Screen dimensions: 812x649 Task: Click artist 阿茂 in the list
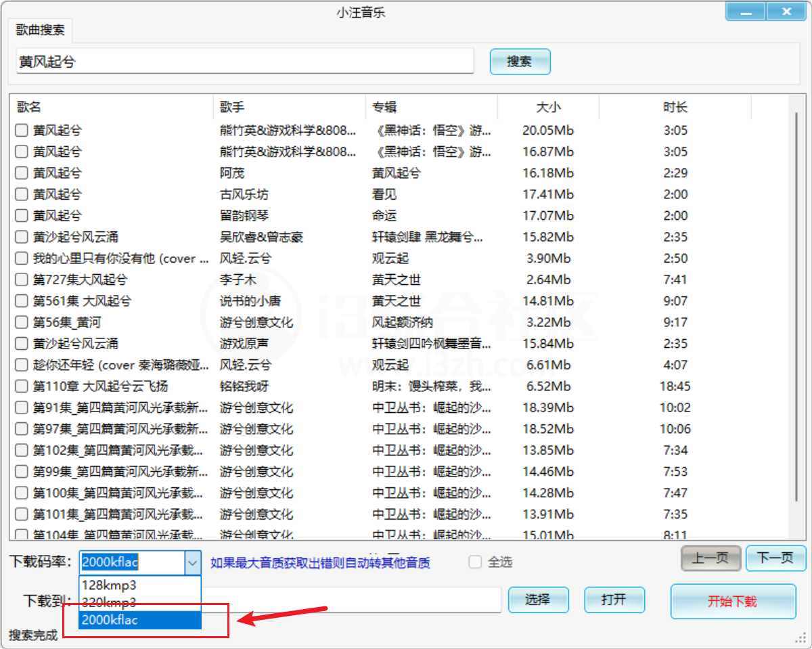point(232,173)
